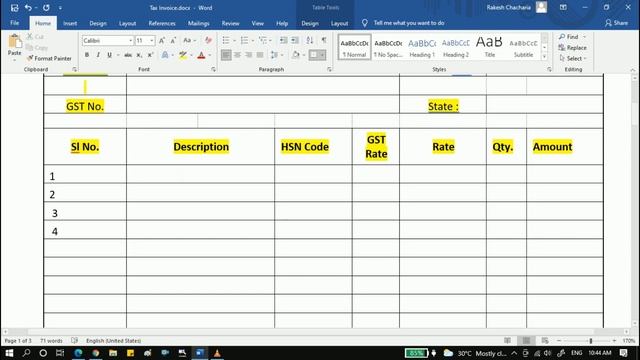This screenshot has width=640, height=360.
Task: Toggle underline formatting
Action: coord(109,55)
